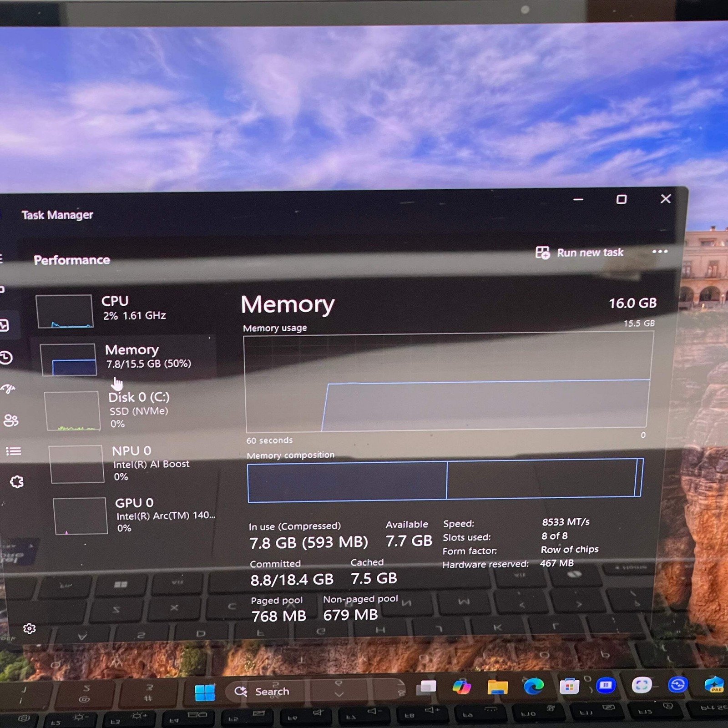Viewport: 728px width, 728px height.
Task: Open the three-dots more options menu
Action: 660,252
